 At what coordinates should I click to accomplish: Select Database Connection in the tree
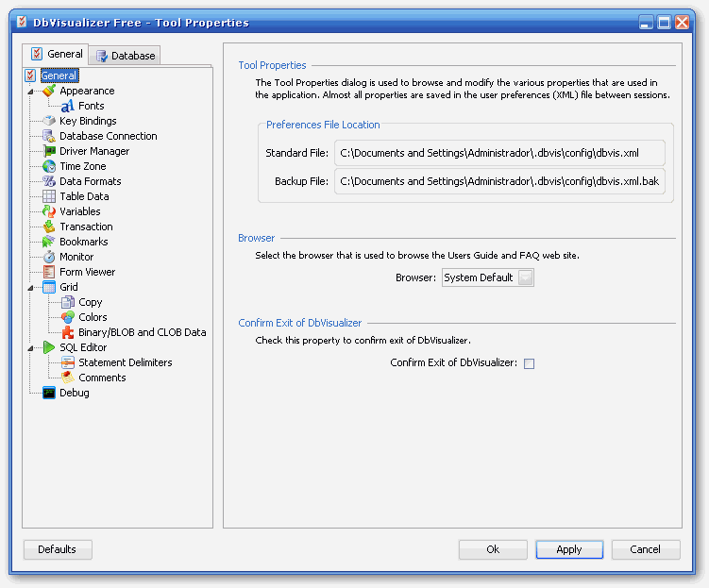click(109, 136)
